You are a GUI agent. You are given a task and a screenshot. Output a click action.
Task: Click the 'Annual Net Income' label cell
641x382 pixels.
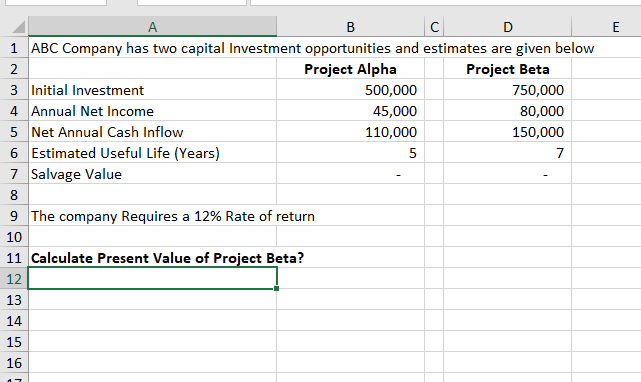point(152,111)
